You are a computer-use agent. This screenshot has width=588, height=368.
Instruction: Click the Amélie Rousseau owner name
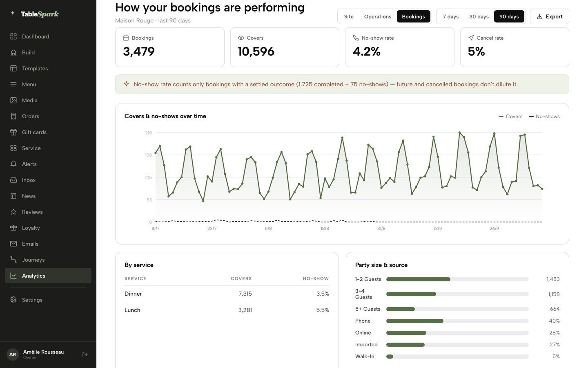[x=43, y=352]
